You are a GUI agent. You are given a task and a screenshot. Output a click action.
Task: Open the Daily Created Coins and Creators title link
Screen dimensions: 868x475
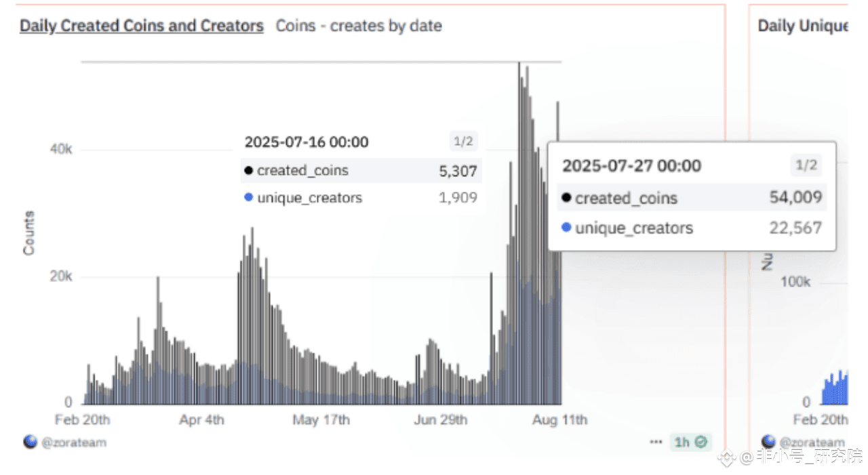tap(141, 26)
